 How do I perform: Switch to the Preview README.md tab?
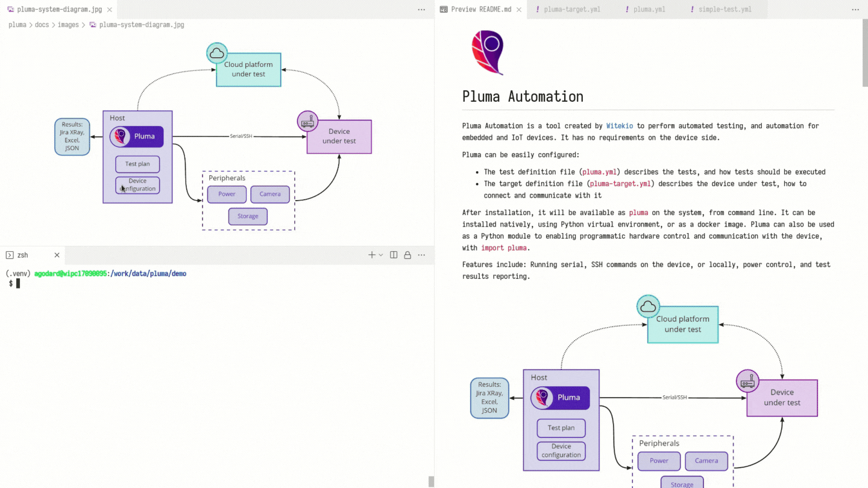[481, 10]
